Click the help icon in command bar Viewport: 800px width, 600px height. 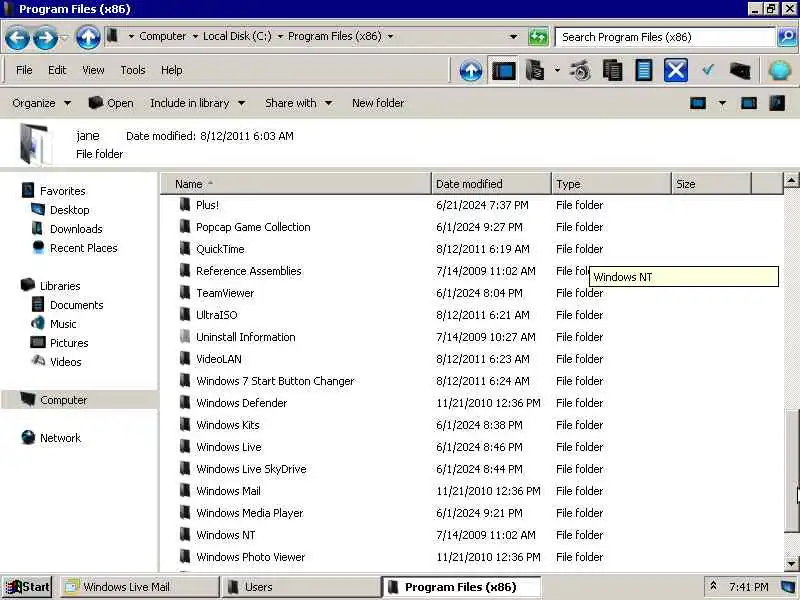tap(777, 103)
